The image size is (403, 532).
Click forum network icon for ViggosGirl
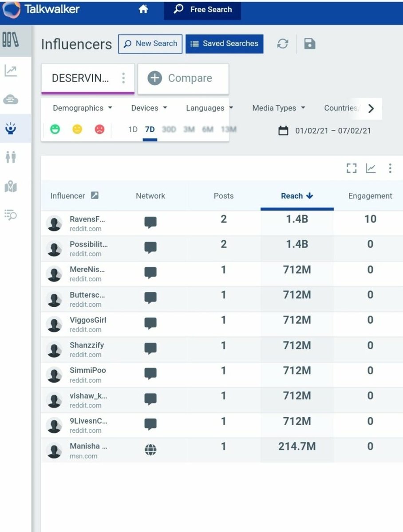click(x=150, y=324)
